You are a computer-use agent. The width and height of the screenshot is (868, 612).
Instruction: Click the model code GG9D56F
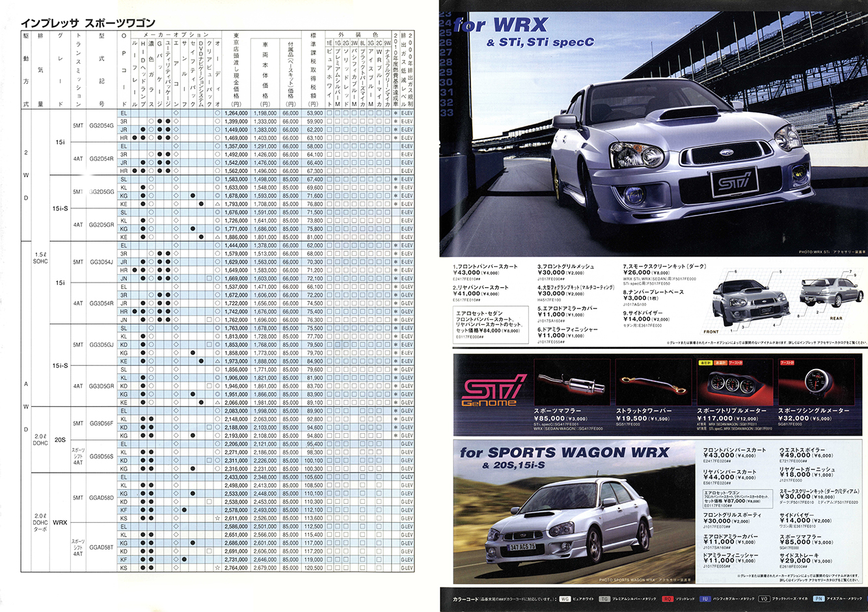(102, 424)
